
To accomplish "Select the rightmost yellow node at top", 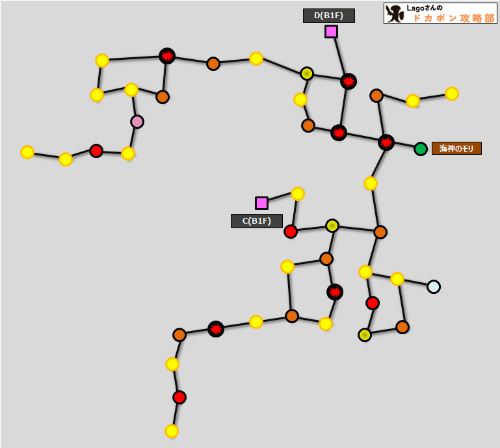I will coord(452,94).
